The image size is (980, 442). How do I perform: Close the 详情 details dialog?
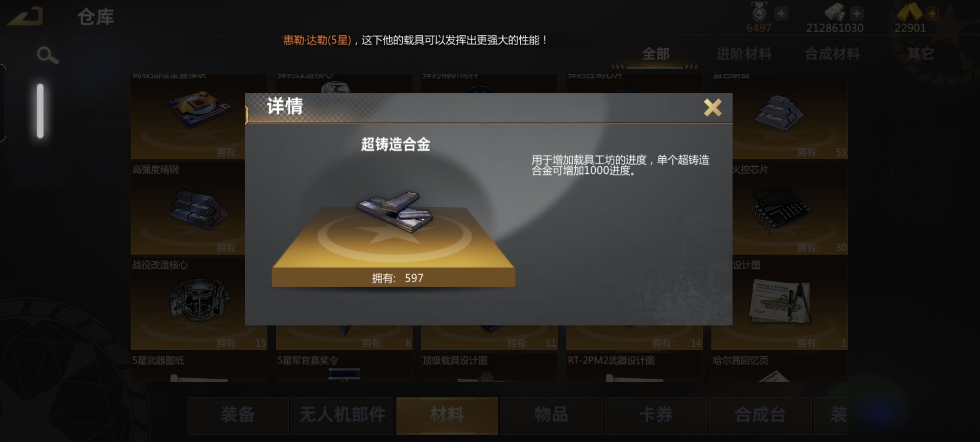[x=712, y=108]
